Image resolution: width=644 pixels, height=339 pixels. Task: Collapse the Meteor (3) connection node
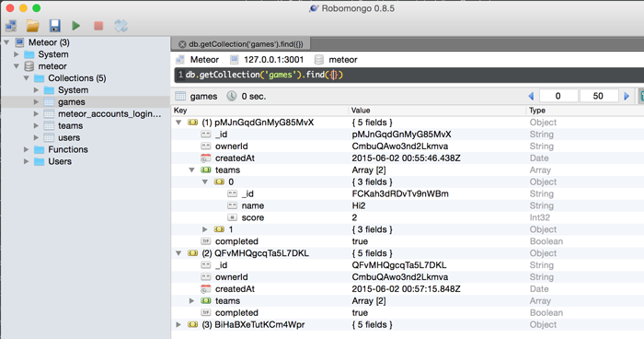[x=6, y=42]
